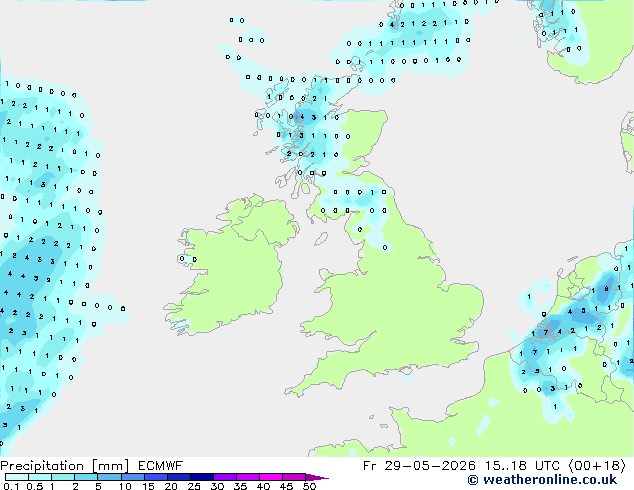The height and width of the screenshot is (490, 634).
Task: Click the over-50 mm legend arrow tip
Action: pos(317,477)
